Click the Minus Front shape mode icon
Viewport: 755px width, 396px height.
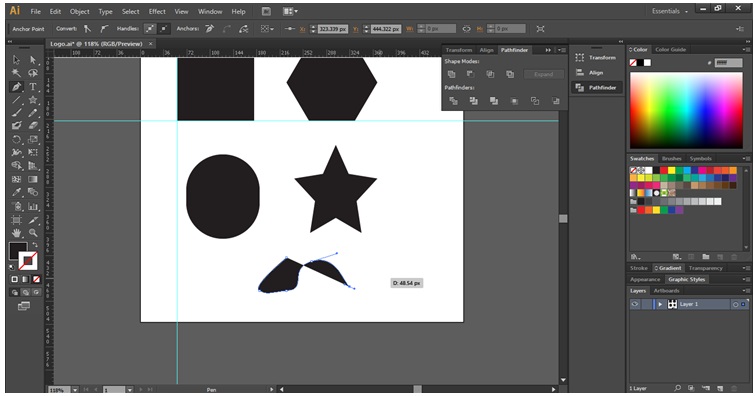[470, 74]
